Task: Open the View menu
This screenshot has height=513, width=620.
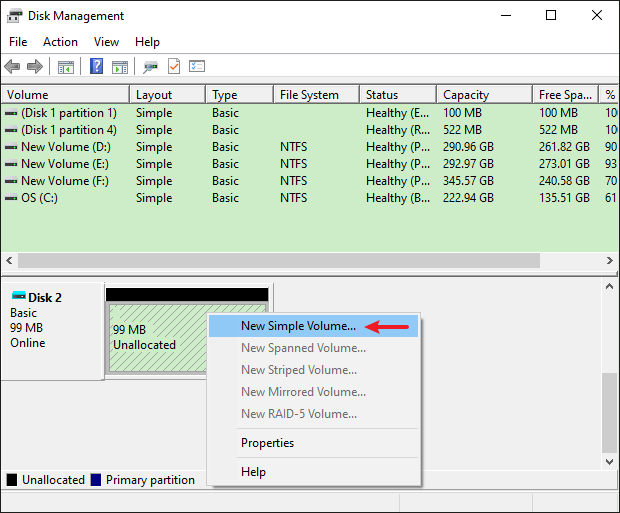Action: 106,42
